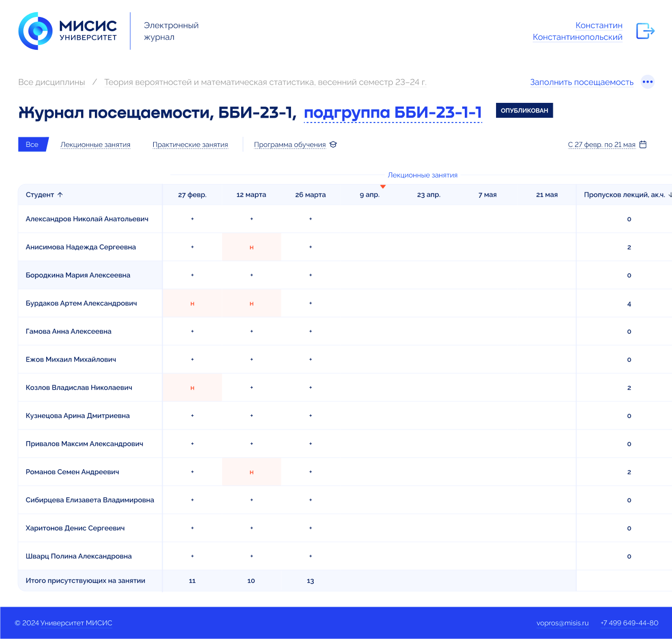Click the phone number +7 499 649-44-80
This screenshot has height=639, width=672.
pyautogui.click(x=630, y=623)
